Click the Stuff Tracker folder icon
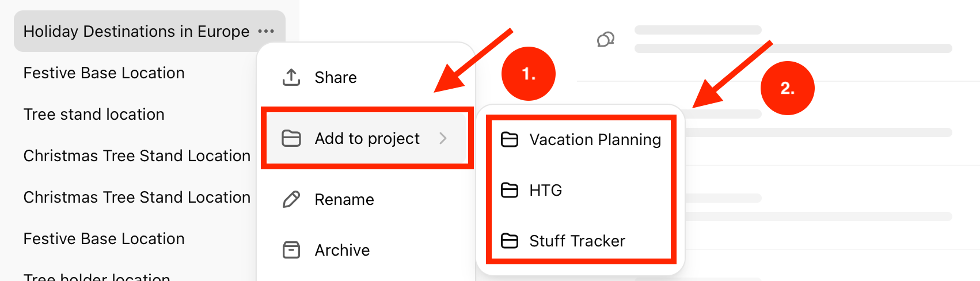This screenshot has height=281, width=980. [x=510, y=241]
